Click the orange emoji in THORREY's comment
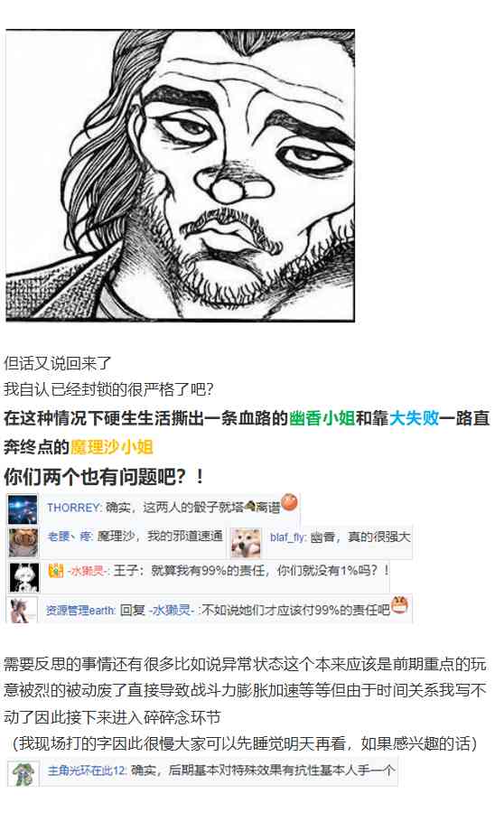The image size is (504, 831). [x=289, y=502]
